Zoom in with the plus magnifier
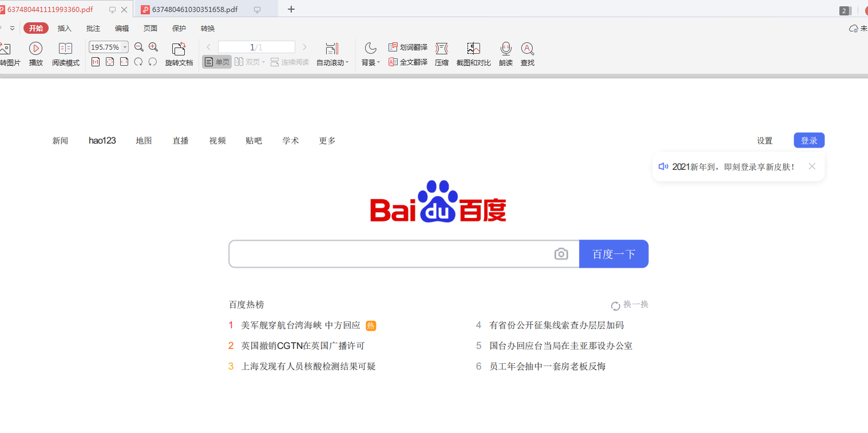The height and width of the screenshot is (433, 868). coord(153,47)
